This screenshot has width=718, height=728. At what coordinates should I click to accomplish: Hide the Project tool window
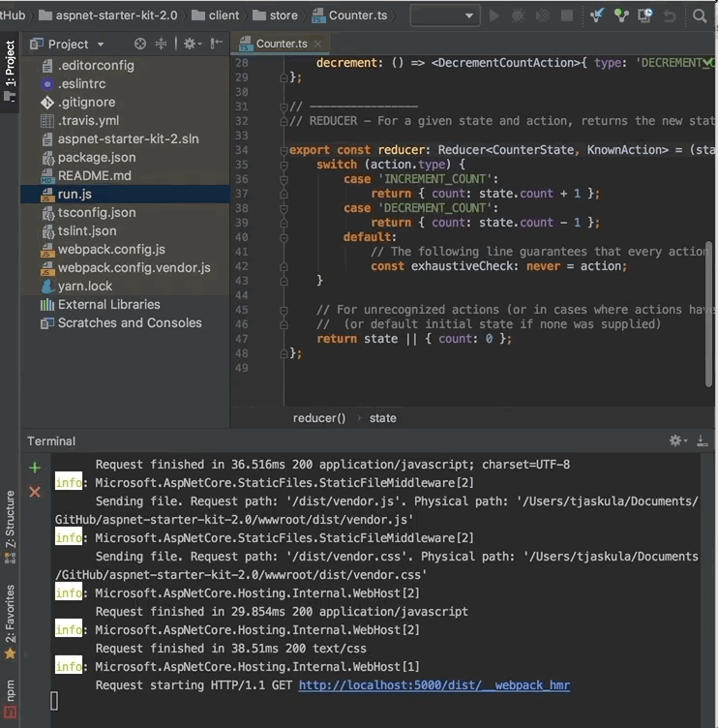(x=217, y=45)
